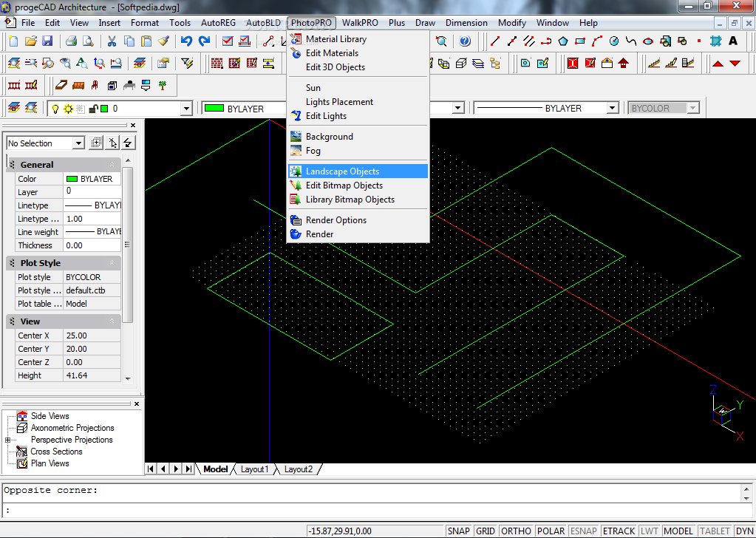Select the Polygon draw tool
The image size is (756, 538).
coord(562,41)
